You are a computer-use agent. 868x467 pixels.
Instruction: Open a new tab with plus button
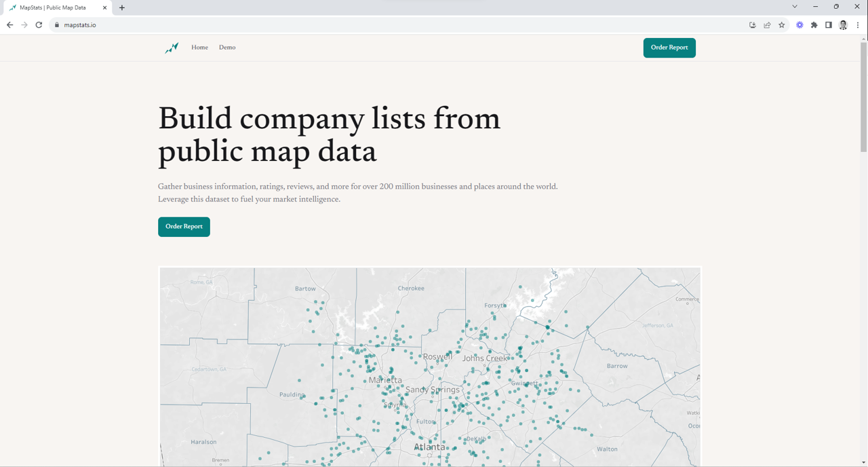tap(122, 7)
